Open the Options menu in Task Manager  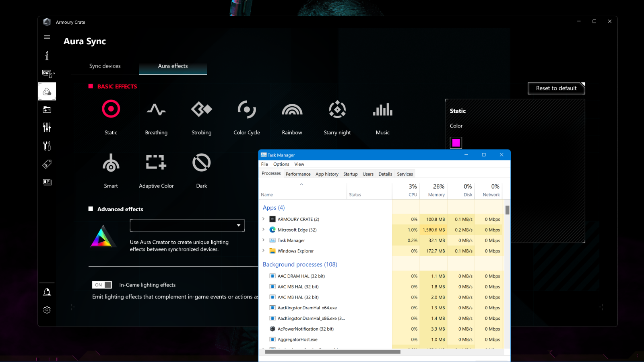pyautogui.click(x=281, y=164)
